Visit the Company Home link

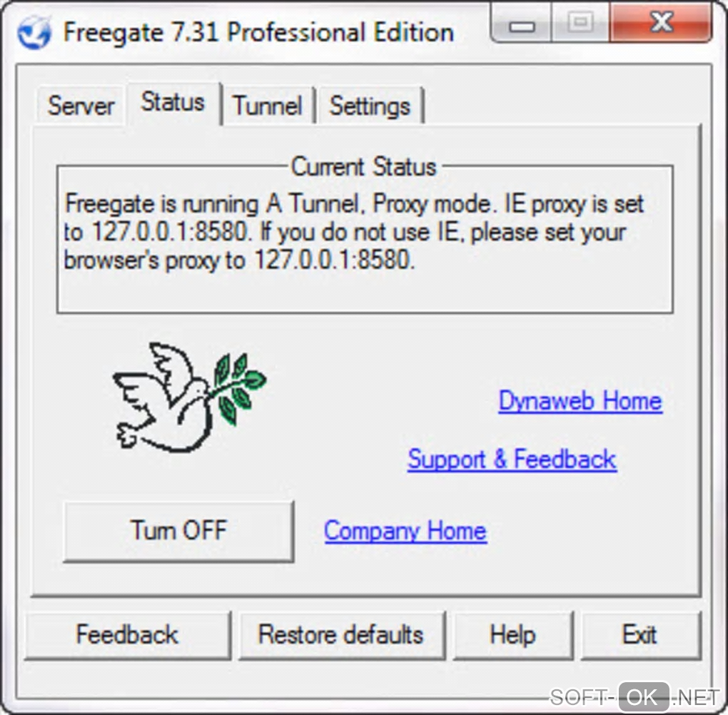[405, 531]
